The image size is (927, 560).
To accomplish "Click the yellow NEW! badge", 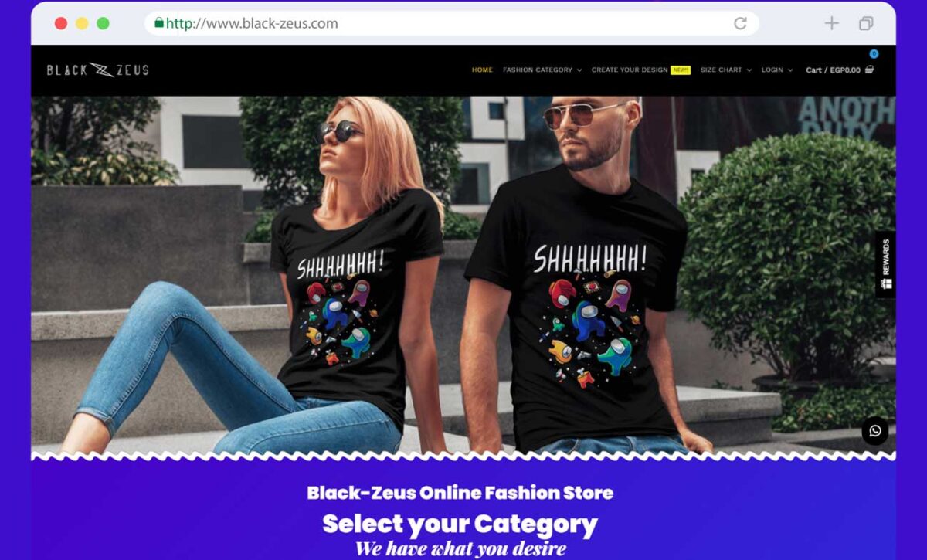I will pos(681,70).
